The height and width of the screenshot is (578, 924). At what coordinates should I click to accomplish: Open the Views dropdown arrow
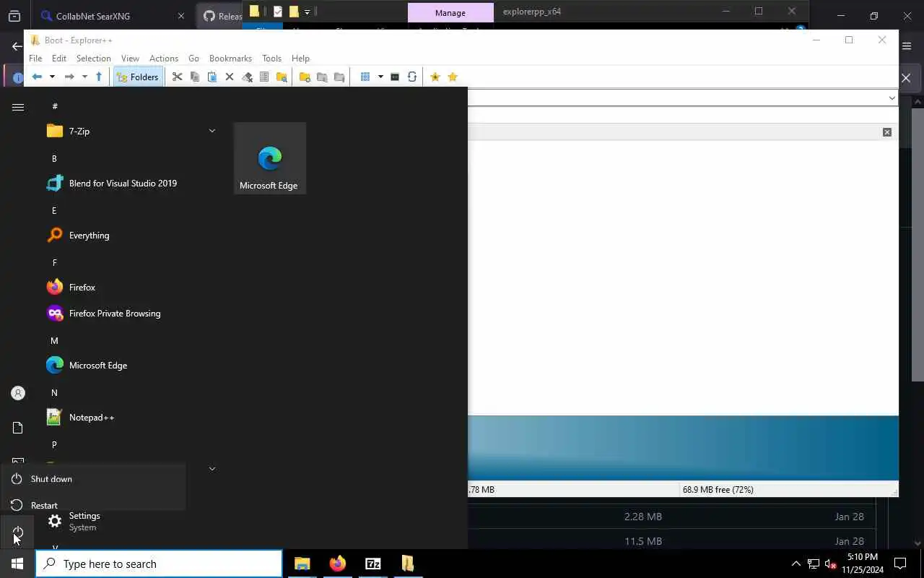pos(380,77)
